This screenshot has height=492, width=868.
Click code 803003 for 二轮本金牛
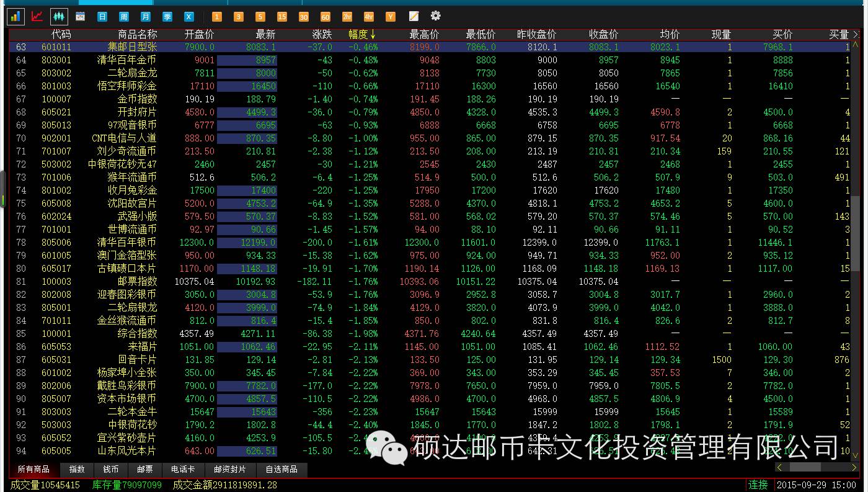pyautogui.click(x=56, y=412)
